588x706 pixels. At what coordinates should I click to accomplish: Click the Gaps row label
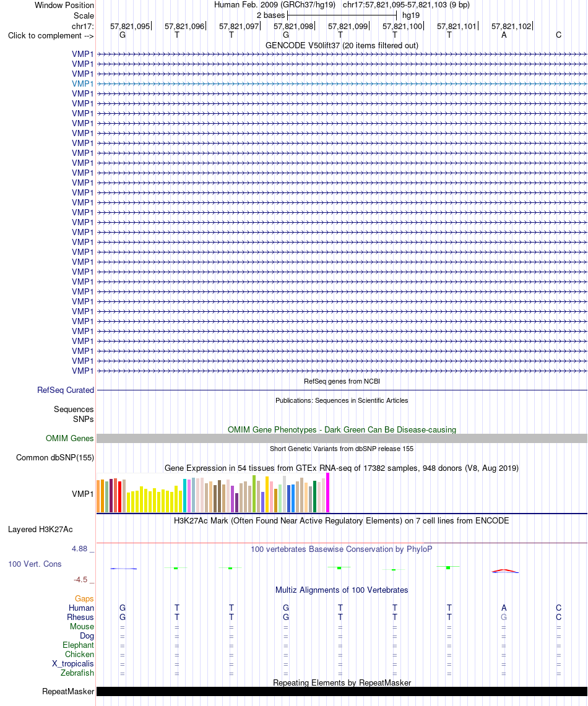tap(84, 599)
